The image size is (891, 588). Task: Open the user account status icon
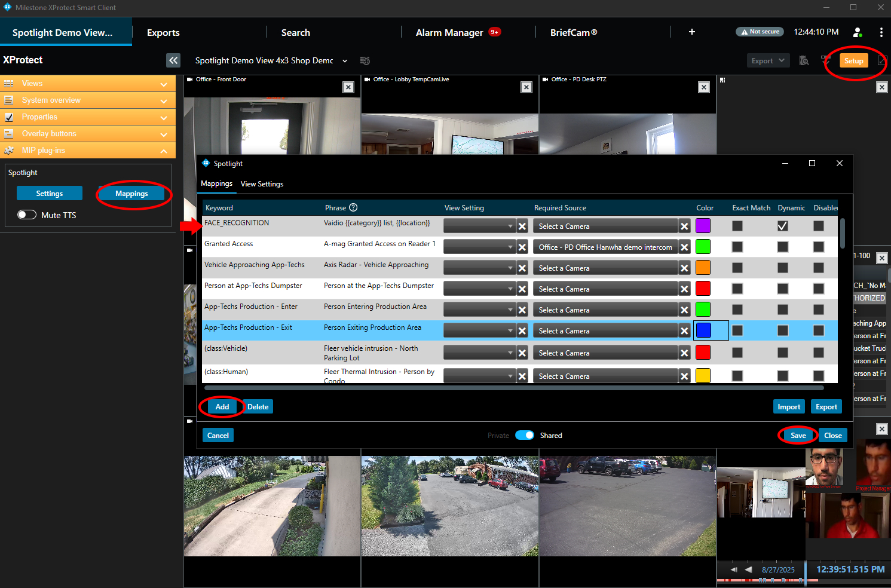858,32
